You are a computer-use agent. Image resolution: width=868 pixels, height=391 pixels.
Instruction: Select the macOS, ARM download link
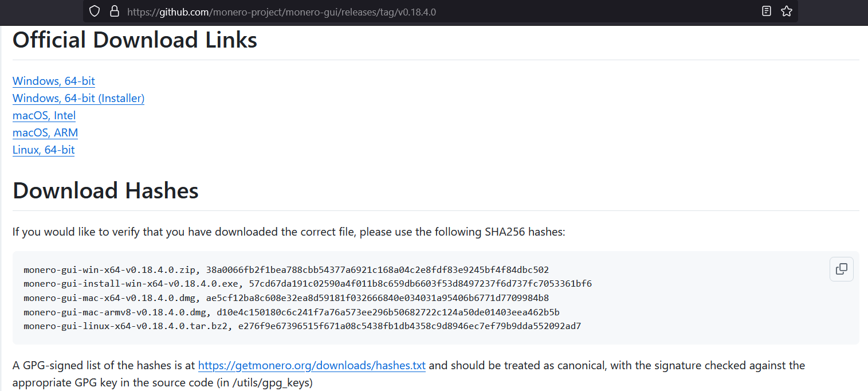pyautogui.click(x=45, y=132)
